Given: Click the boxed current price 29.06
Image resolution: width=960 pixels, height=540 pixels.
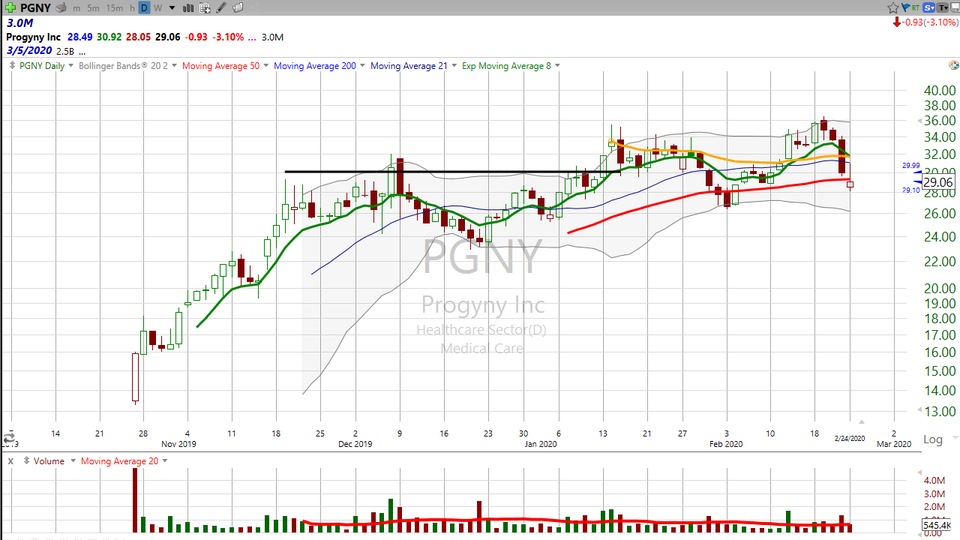Looking at the screenshot, I should [x=938, y=182].
